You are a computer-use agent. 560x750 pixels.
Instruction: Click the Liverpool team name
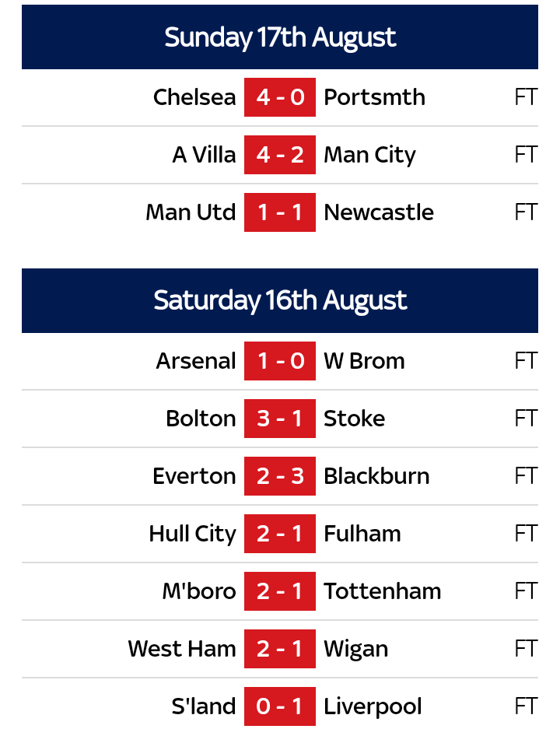point(373,706)
